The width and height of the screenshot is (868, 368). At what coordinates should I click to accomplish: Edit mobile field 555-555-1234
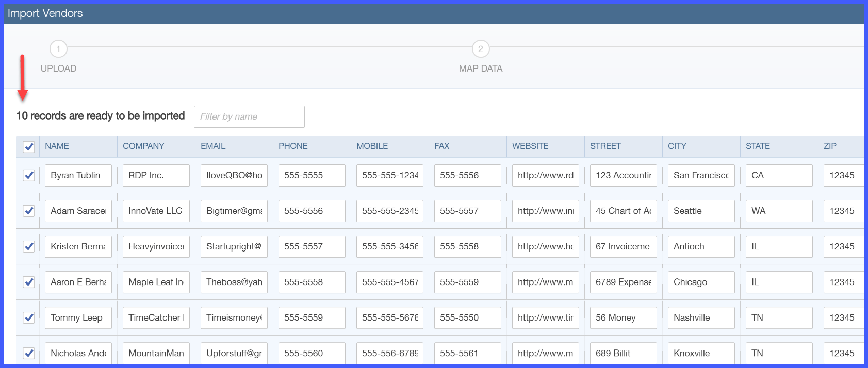click(390, 175)
